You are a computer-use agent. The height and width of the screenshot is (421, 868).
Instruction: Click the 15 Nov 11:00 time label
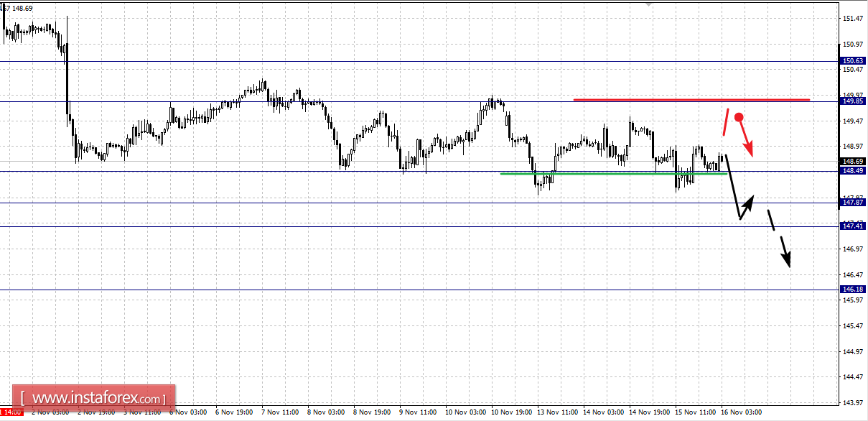click(695, 414)
